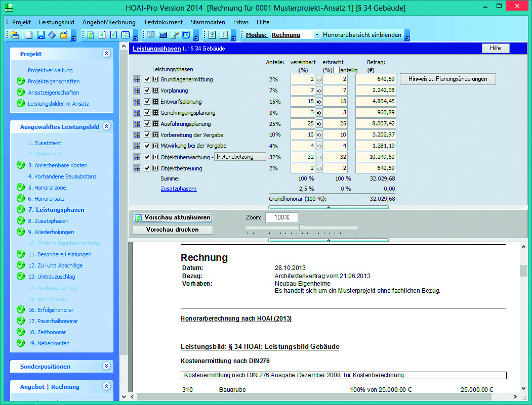Click vereinbart field for Objektüberwachung
The image size is (532, 405).
tap(303, 157)
